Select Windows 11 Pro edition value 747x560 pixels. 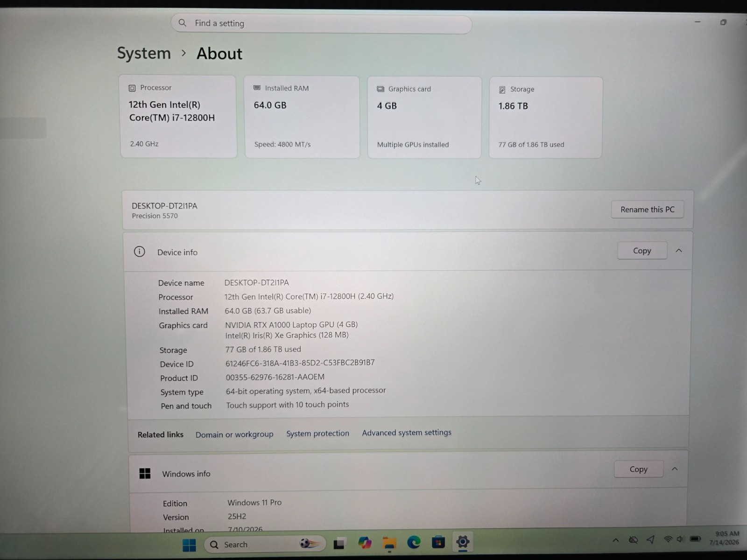tap(254, 503)
